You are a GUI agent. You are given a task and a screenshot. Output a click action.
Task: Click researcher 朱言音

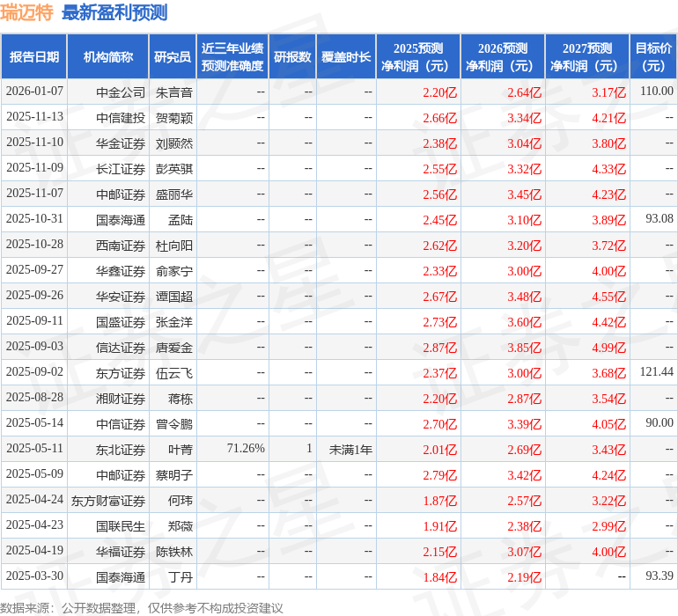coord(174,92)
